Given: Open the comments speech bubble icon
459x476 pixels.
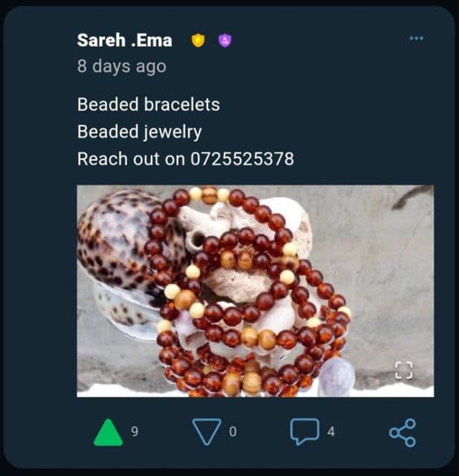Looking at the screenshot, I should point(305,431).
